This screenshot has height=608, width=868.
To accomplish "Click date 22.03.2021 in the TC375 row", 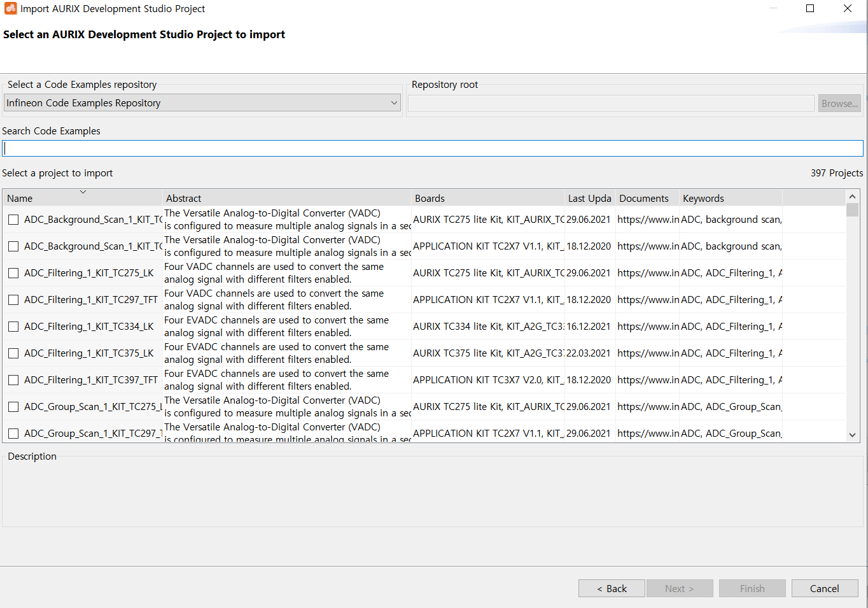I will (589, 353).
